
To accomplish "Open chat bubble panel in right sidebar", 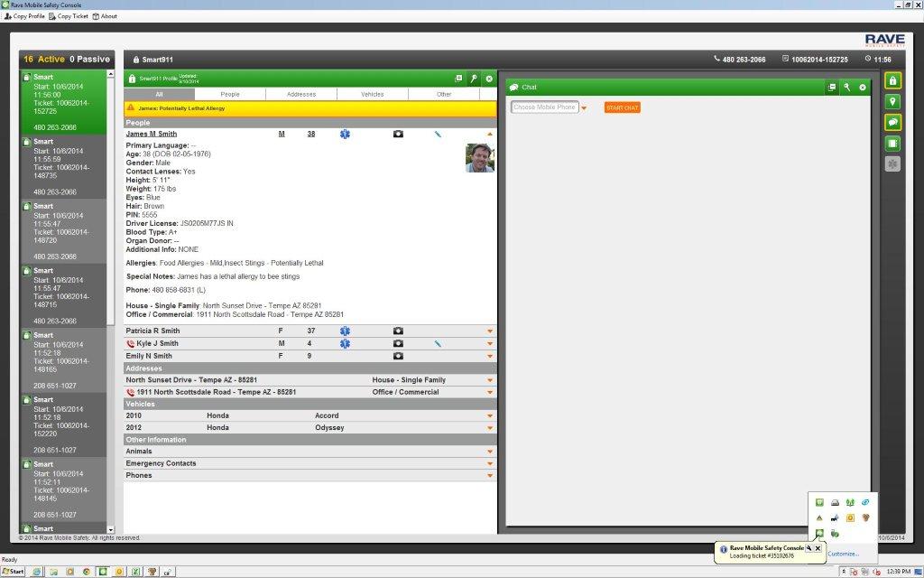I will (892, 122).
